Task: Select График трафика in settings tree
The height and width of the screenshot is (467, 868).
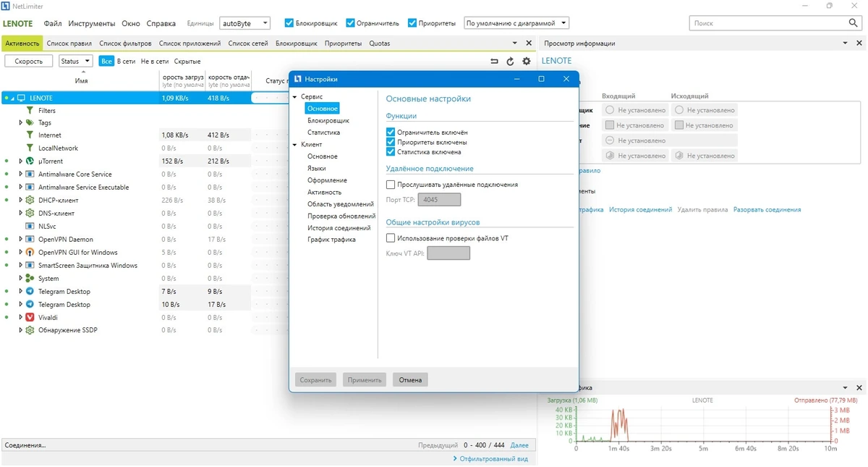Action: 331,240
